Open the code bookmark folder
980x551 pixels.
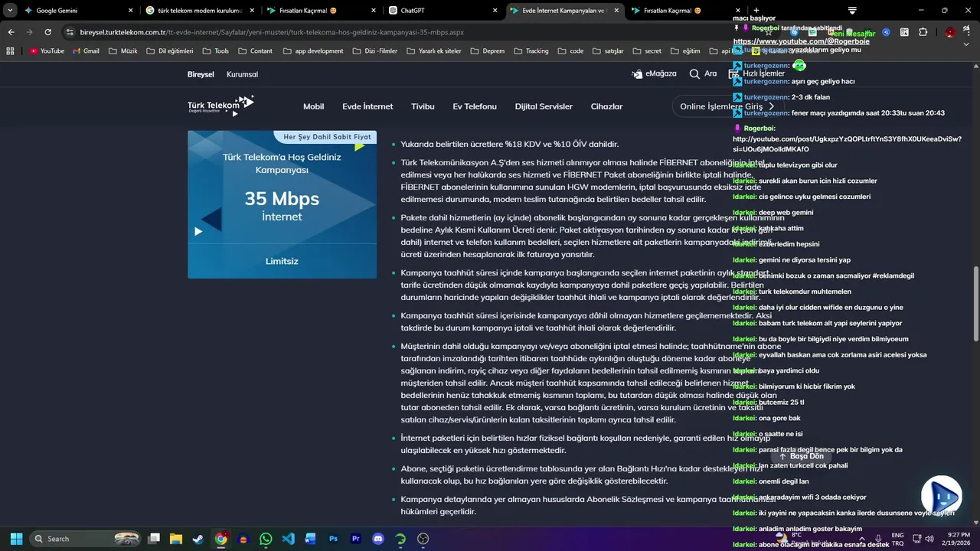pyautogui.click(x=570, y=51)
